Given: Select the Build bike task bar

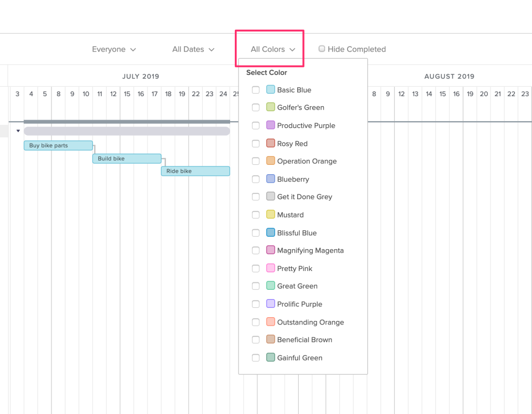Looking at the screenshot, I should (x=127, y=159).
